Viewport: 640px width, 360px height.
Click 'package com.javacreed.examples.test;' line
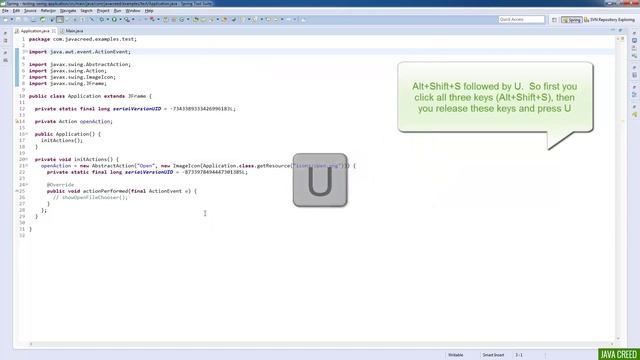click(x=82, y=39)
